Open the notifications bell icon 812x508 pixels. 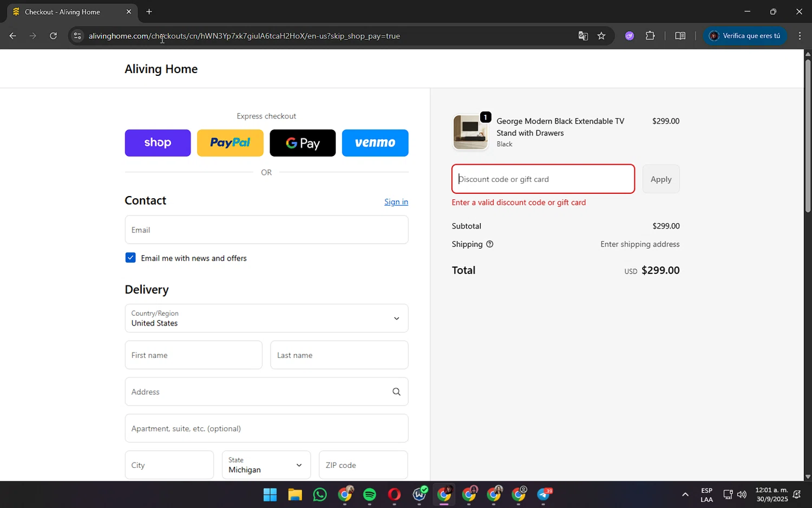[797, 494]
